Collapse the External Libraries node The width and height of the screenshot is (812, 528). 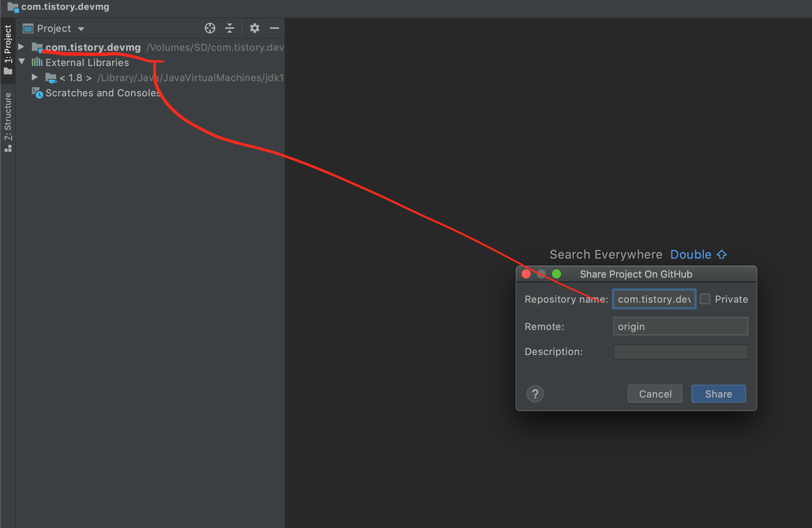point(22,62)
